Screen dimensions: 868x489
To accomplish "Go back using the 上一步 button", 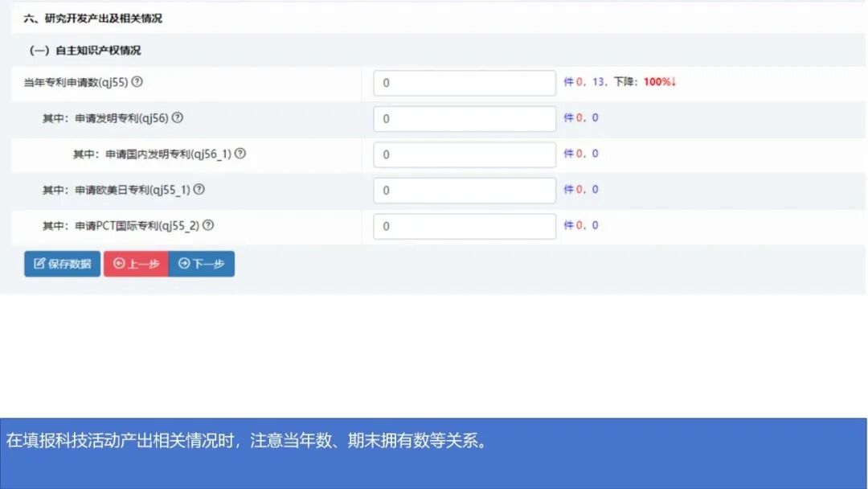I will point(138,263).
